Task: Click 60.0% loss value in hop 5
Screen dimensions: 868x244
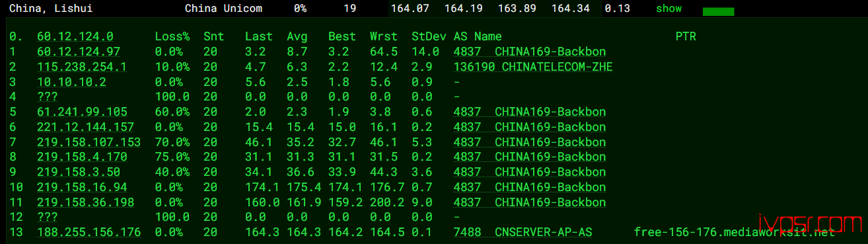Action: [172, 112]
